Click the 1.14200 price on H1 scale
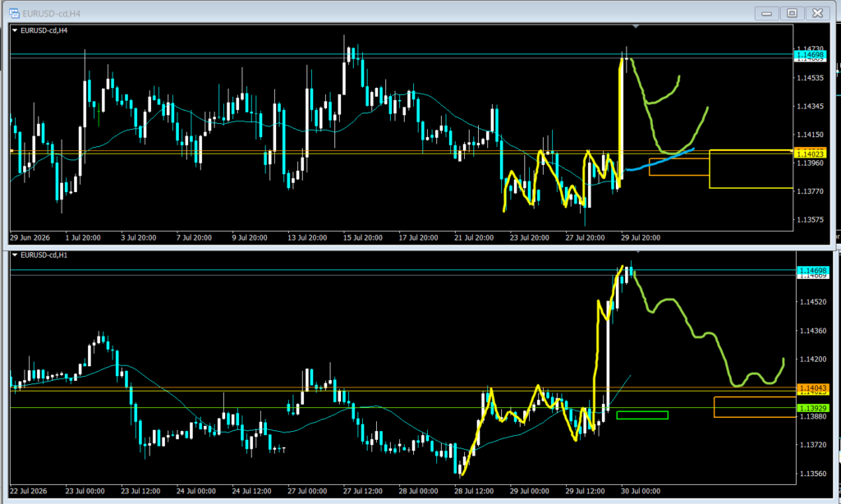Screen dimensions: 841x504 (x=813, y=360)
